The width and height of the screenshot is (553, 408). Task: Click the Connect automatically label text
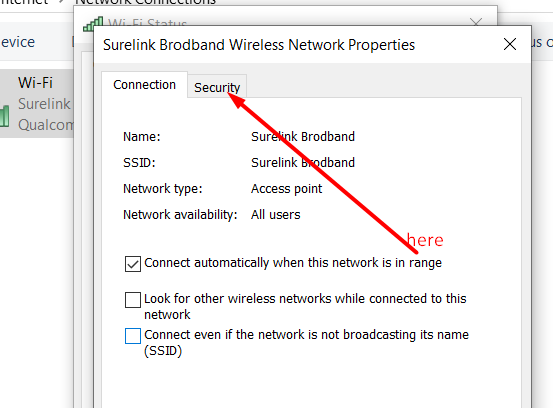[x=293, y=263]
